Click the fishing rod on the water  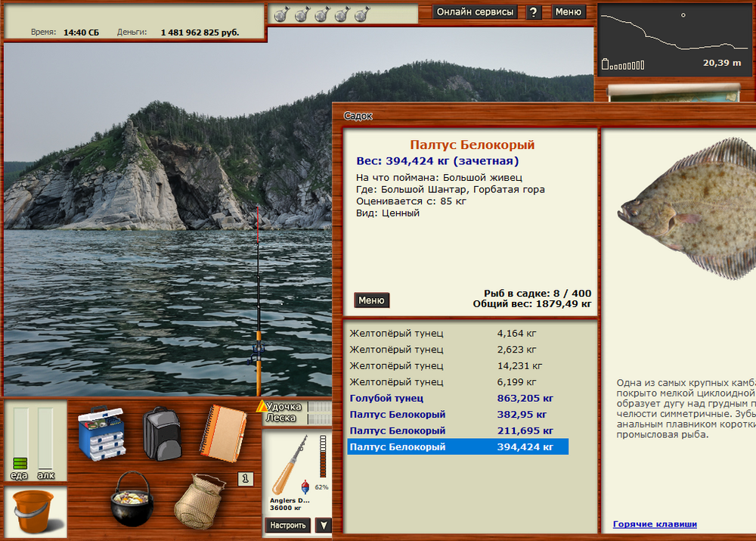click(258, 302)
